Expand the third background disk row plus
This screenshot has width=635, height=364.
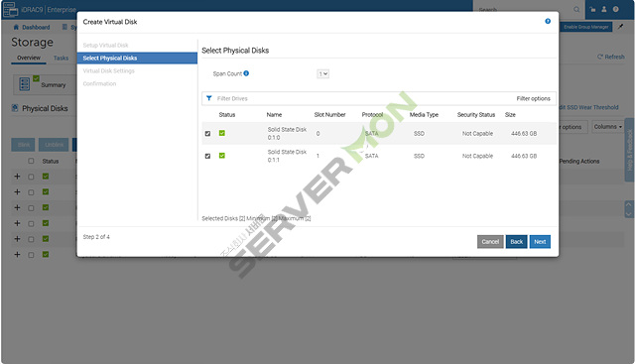point(17,207)
